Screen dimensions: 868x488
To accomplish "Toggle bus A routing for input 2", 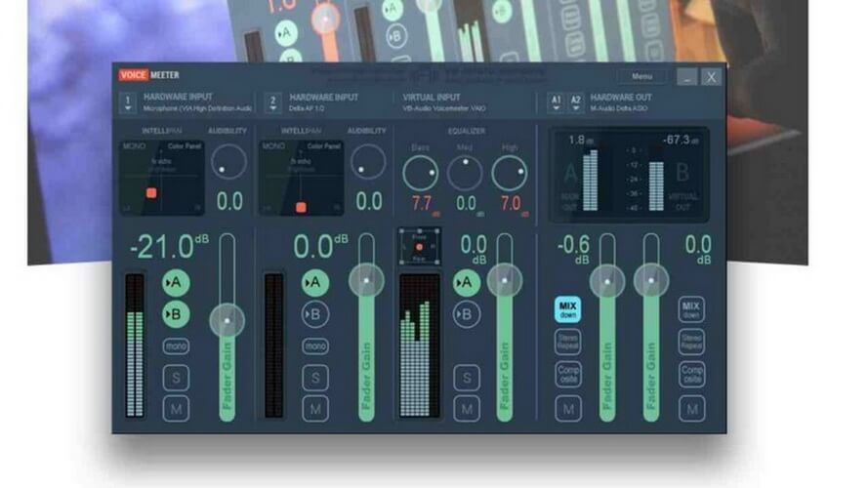I will (315, 283).
